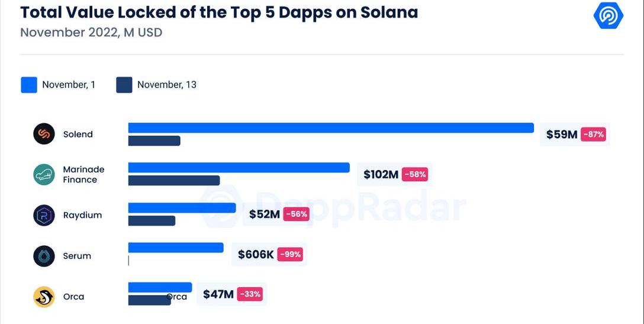Click the Raydium logo icon
Viewport: 644px width, 324px height.
(x=44, y=215)
